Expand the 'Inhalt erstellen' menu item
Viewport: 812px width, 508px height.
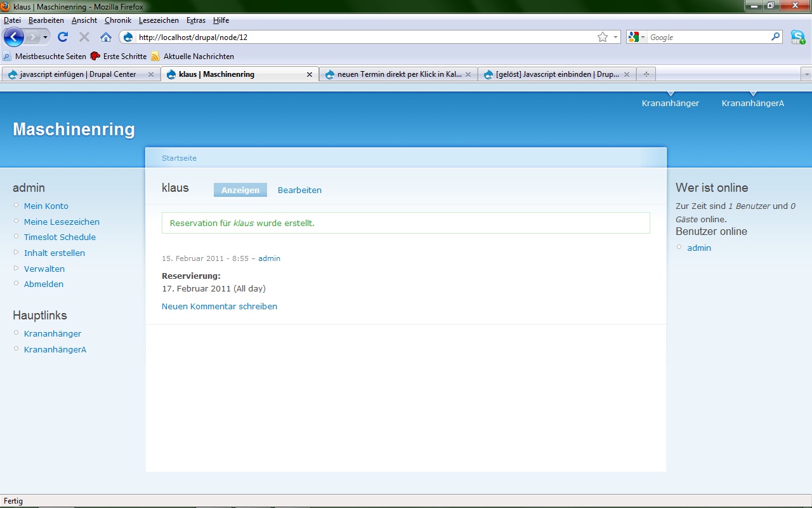(54, 253)
